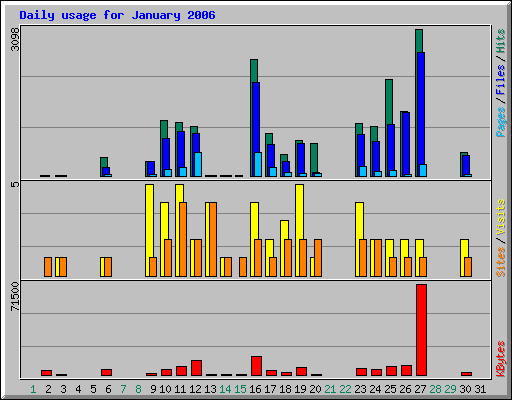
Task: Click the green day label 15
Action: (x=240, y=389)
